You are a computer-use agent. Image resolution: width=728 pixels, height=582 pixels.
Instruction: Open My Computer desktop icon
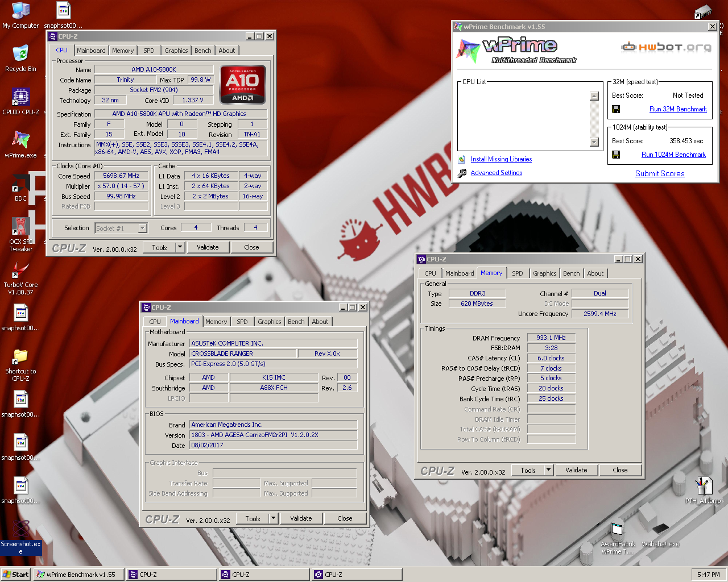coord(20,15)
